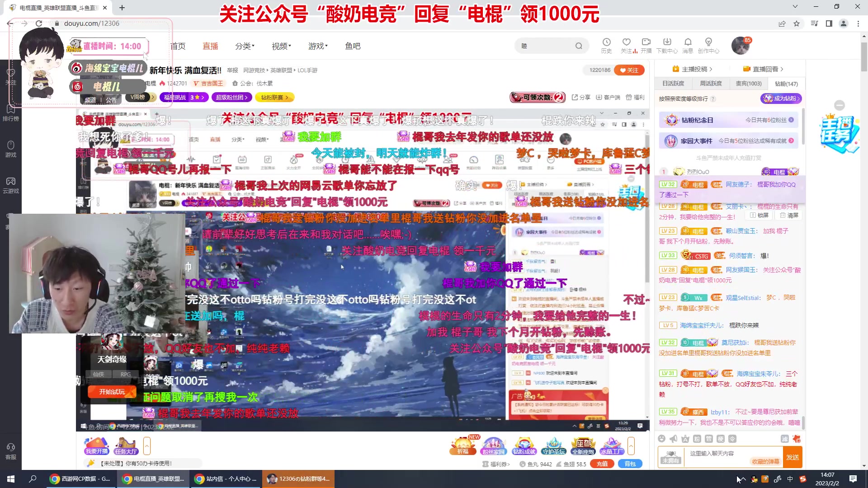Click 开始试玩 on 天剑奇缘 ad
This screenshot has height=488, width=868.
[x=112, y=392]
